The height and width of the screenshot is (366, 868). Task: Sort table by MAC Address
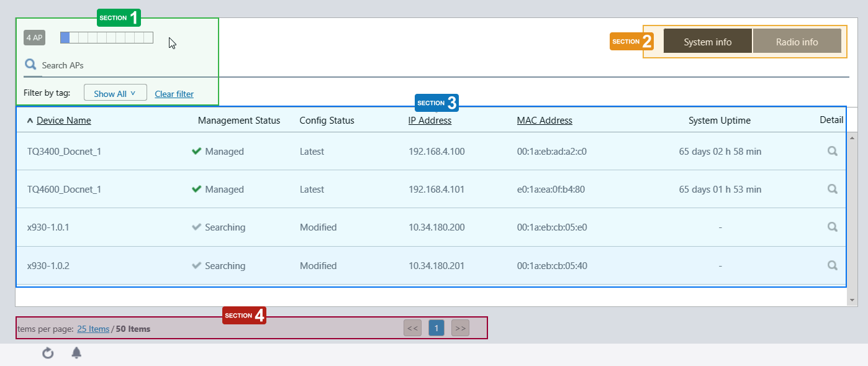(x=545, y=121)
